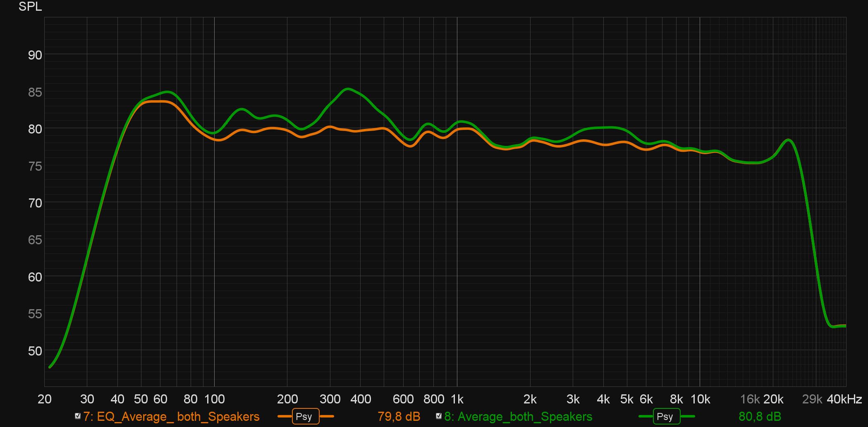Screen dimensions: 868x427
Task: Click the 80,8 dB green readout
Action: [760, 416]
